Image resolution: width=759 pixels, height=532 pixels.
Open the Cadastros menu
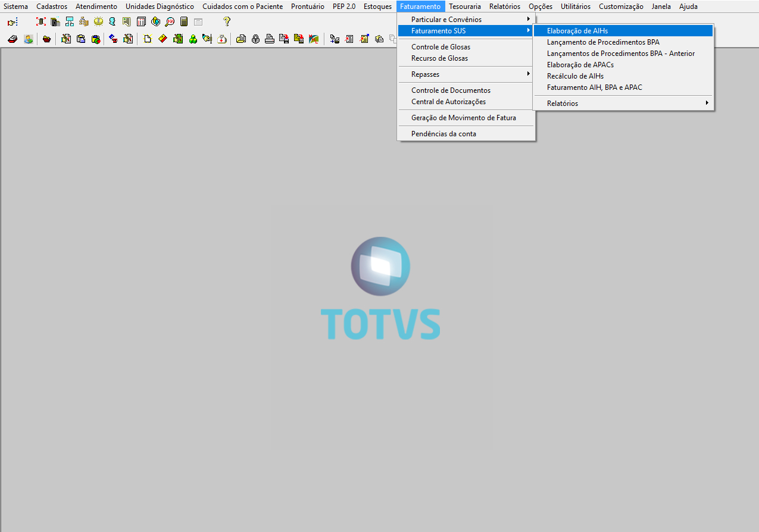(x=52, y=7)
